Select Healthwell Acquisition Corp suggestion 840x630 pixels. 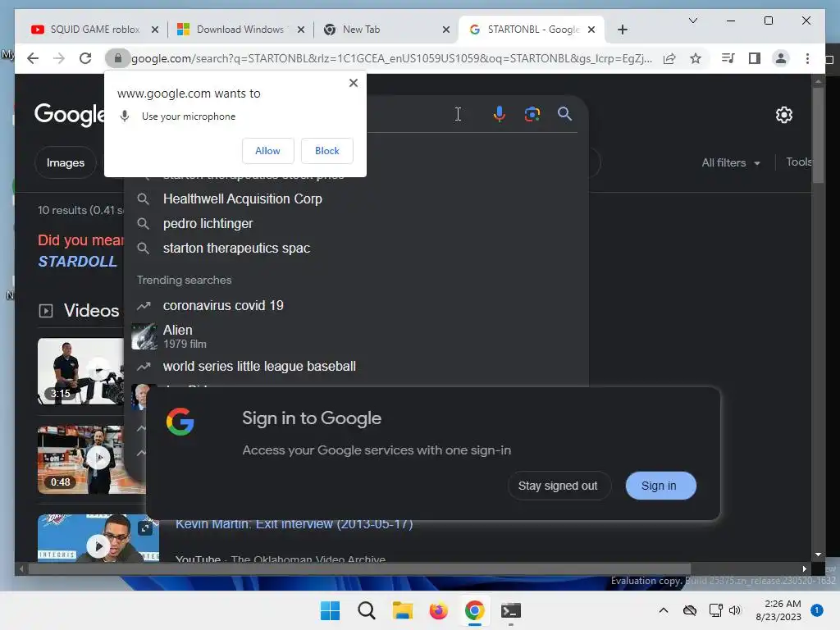(356, 199)
